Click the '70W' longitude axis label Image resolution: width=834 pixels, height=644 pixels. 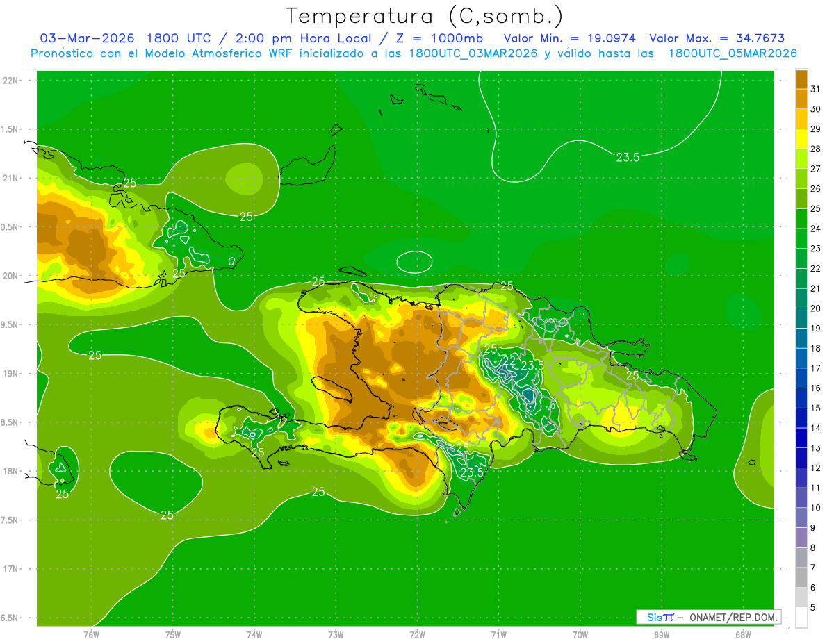(x=580, y=634)
